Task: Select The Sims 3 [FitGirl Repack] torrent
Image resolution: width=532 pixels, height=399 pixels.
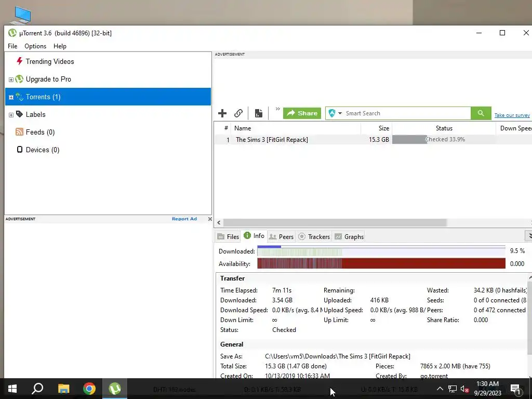Action: tap(272, 140)
